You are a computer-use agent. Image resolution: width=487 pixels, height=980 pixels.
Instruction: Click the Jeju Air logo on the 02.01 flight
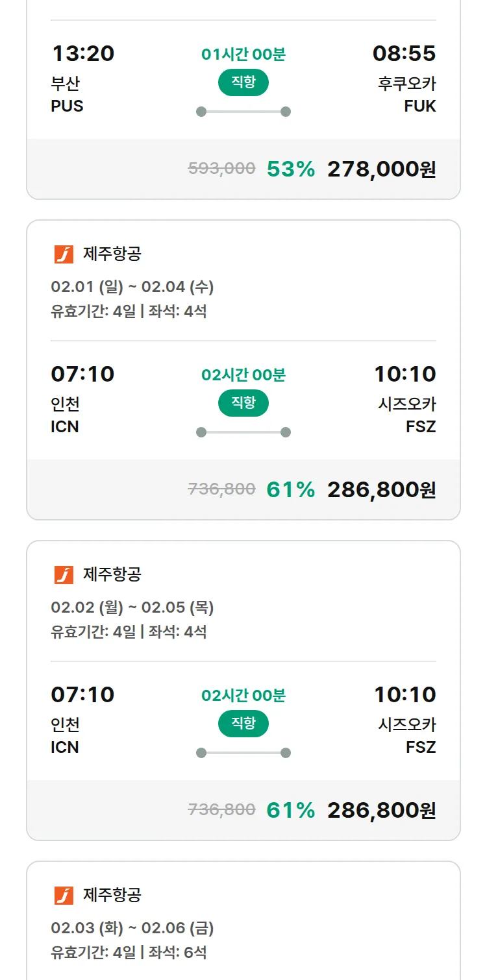click(64, 254)
